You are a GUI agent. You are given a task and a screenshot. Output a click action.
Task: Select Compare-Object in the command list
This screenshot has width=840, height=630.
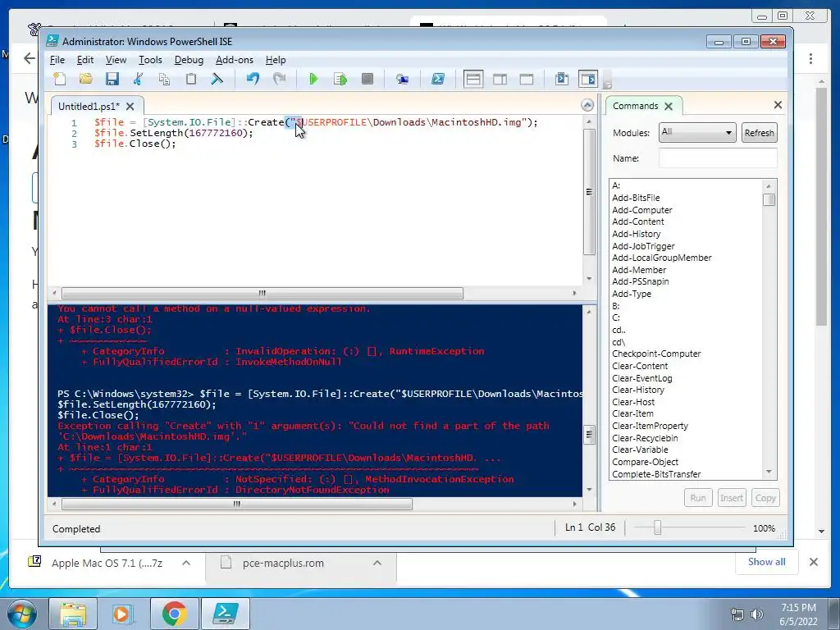(x=645, y=462)
